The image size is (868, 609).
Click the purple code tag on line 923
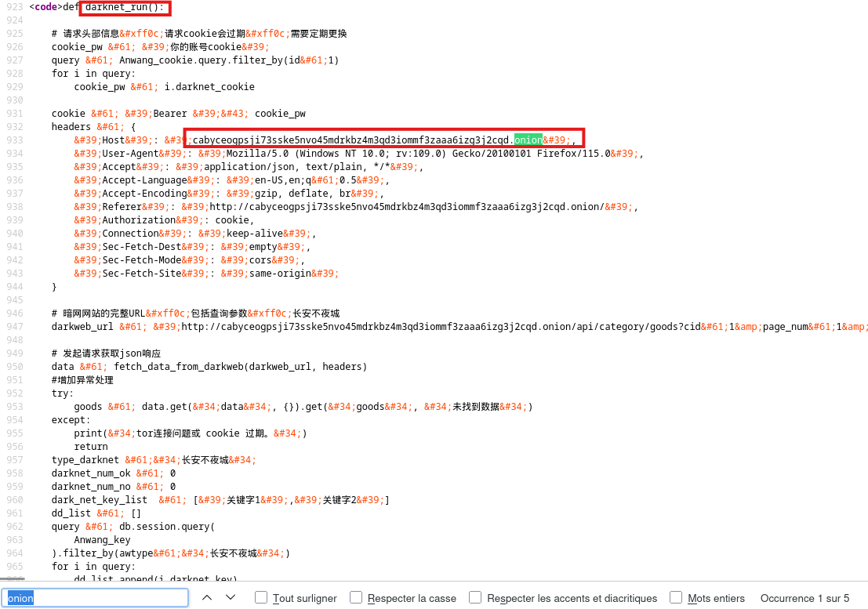45,7
